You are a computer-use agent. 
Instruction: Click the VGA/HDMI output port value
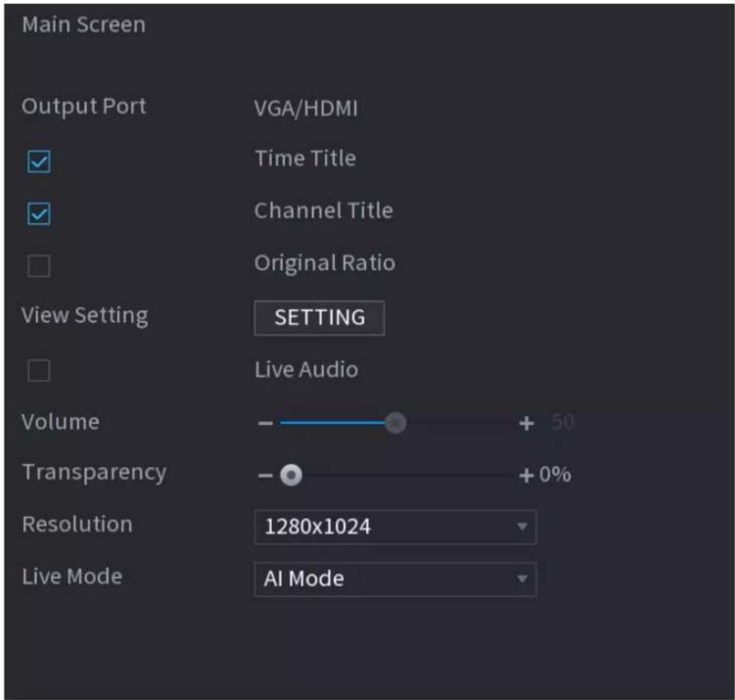pyautogui.click(x=306, y=109)
